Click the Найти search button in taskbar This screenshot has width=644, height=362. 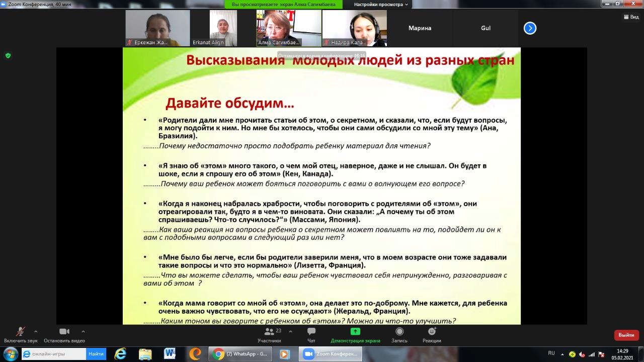coord(96,354)
